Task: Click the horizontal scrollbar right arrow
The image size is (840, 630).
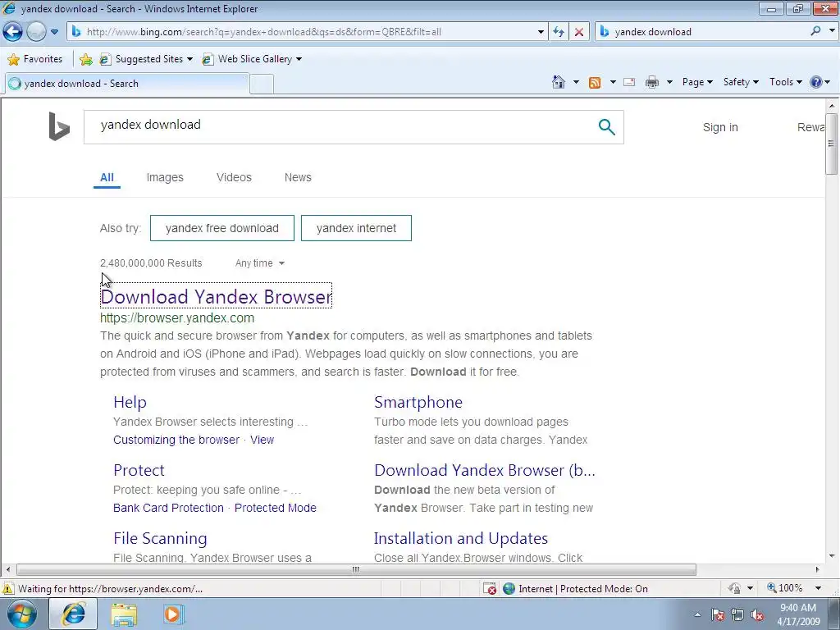Action: 818,569
